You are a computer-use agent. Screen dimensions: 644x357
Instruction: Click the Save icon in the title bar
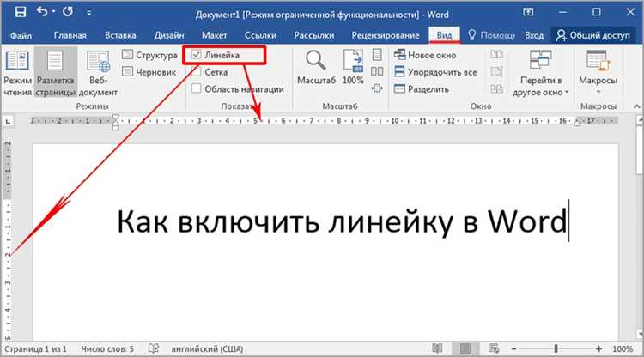click(20, 12)
